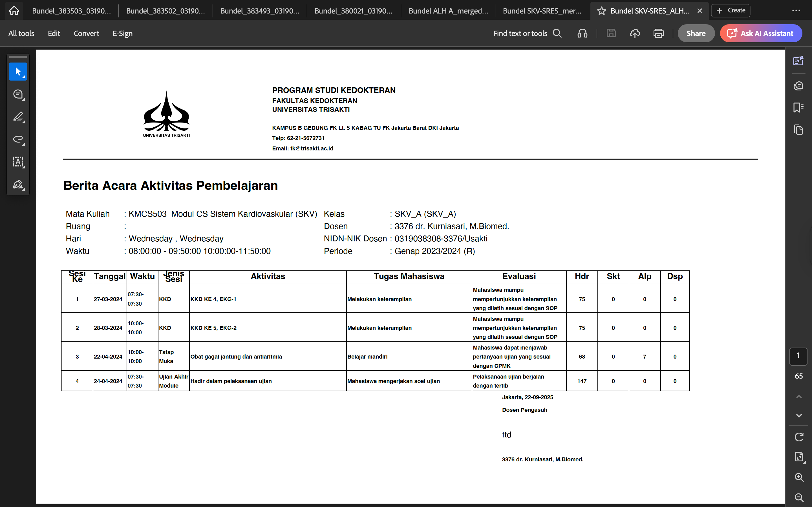
Task: Go to next page chevron down
Action: pos(799,416)
